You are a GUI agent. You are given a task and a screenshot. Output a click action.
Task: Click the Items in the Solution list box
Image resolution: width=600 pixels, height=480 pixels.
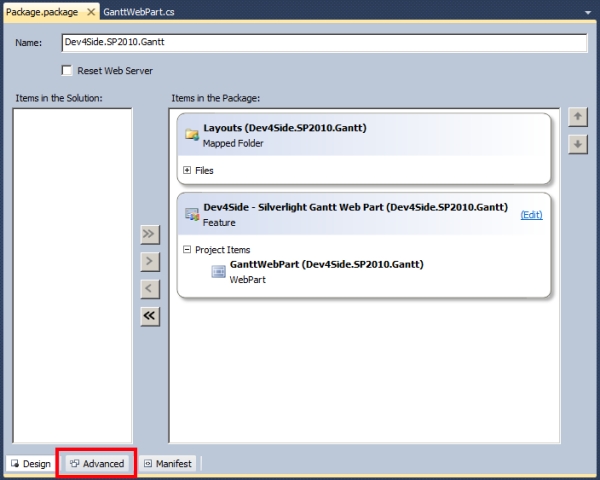pyautogui.click(x=72, y=276)
